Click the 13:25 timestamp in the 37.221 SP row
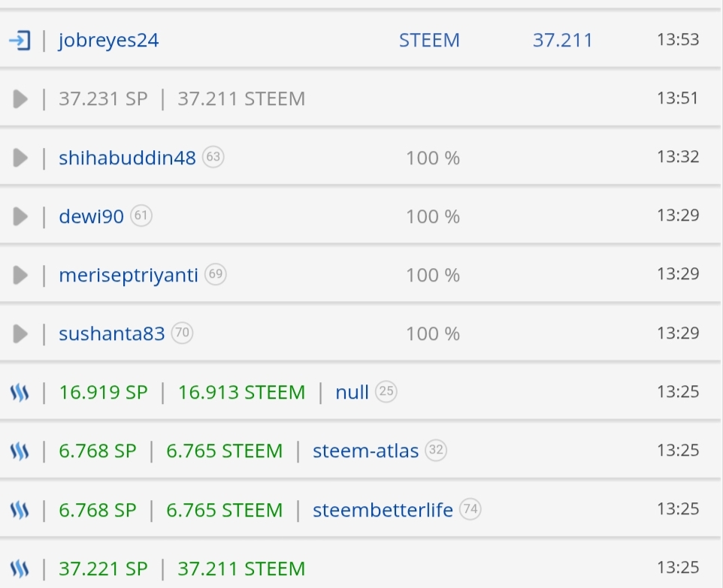 point(678,567)
